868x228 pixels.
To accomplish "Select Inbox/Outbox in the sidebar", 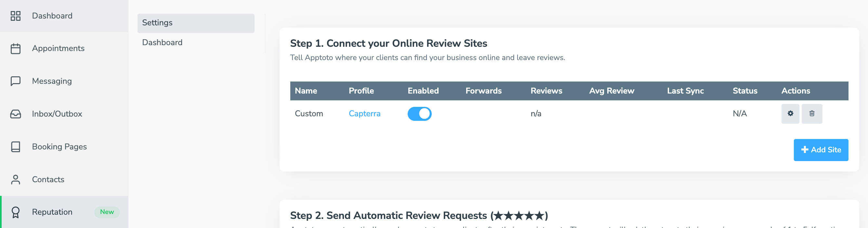I will click(x=64, y=114).
